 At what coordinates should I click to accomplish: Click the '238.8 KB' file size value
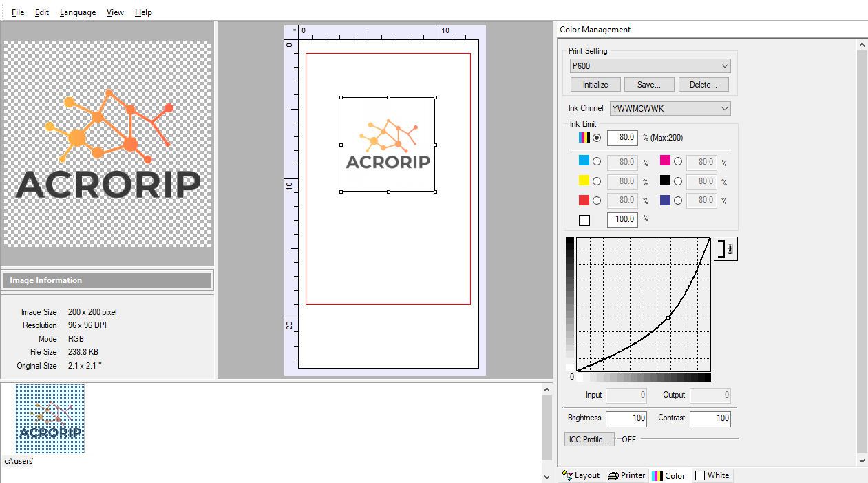click(83, 352)
